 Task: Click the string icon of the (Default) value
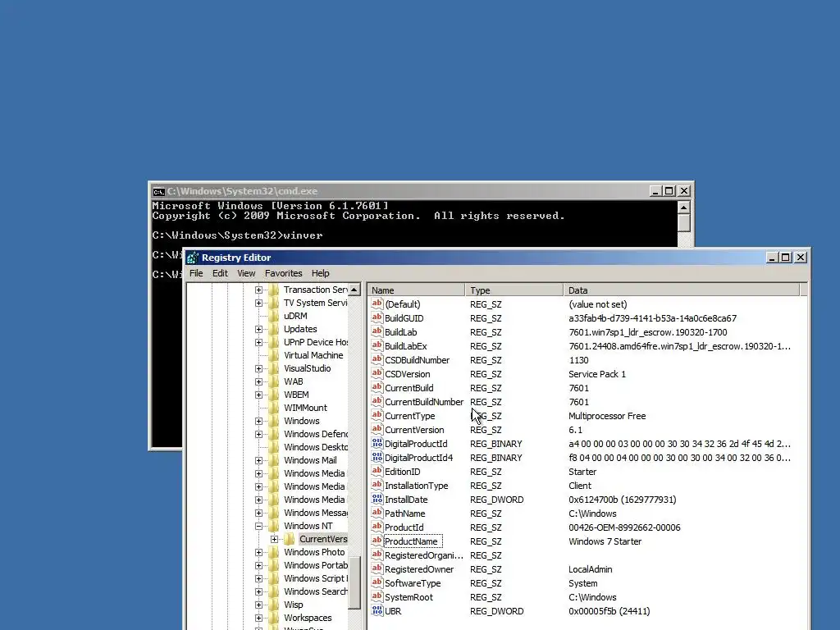[377, 304]
